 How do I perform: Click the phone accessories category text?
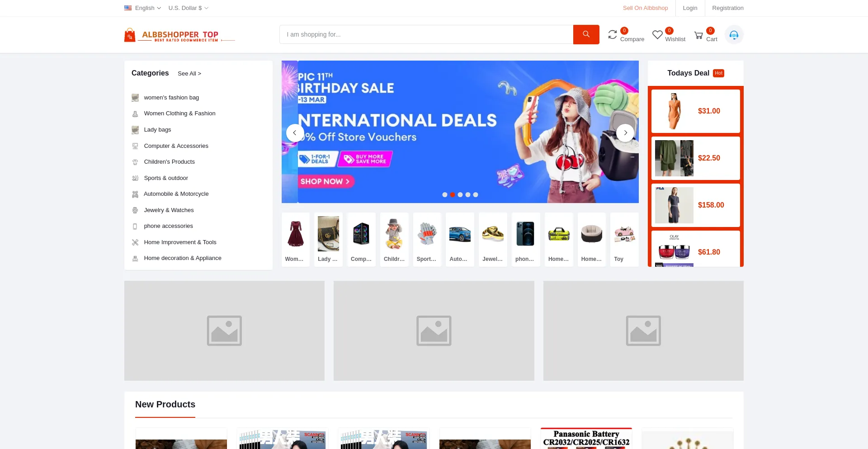(168, 226)
